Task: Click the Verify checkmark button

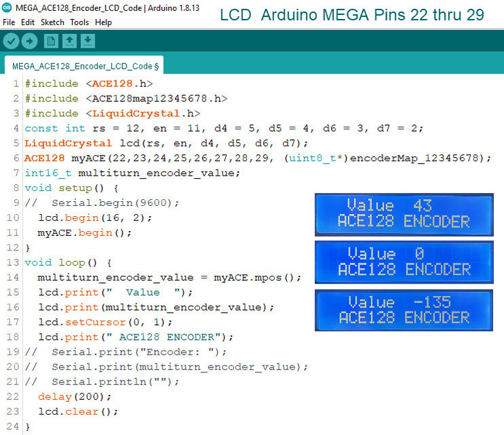Action: coord(11,41)
